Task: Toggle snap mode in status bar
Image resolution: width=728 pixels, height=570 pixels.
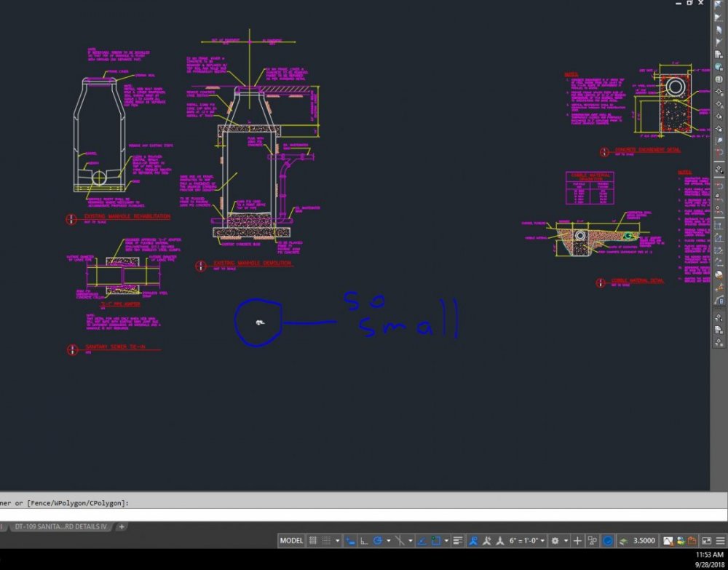Action: tap(326, 540)
